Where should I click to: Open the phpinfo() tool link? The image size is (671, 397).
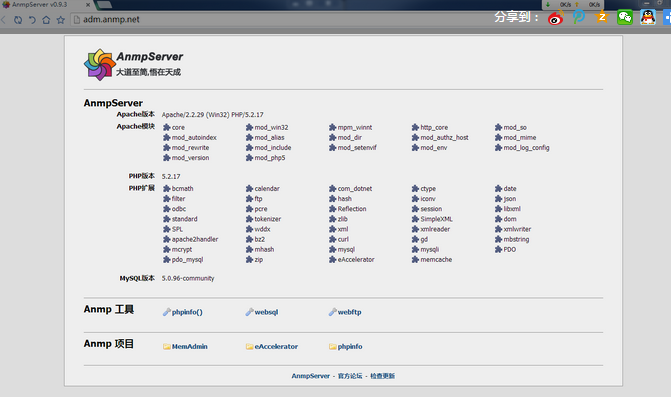click(187, 312)
